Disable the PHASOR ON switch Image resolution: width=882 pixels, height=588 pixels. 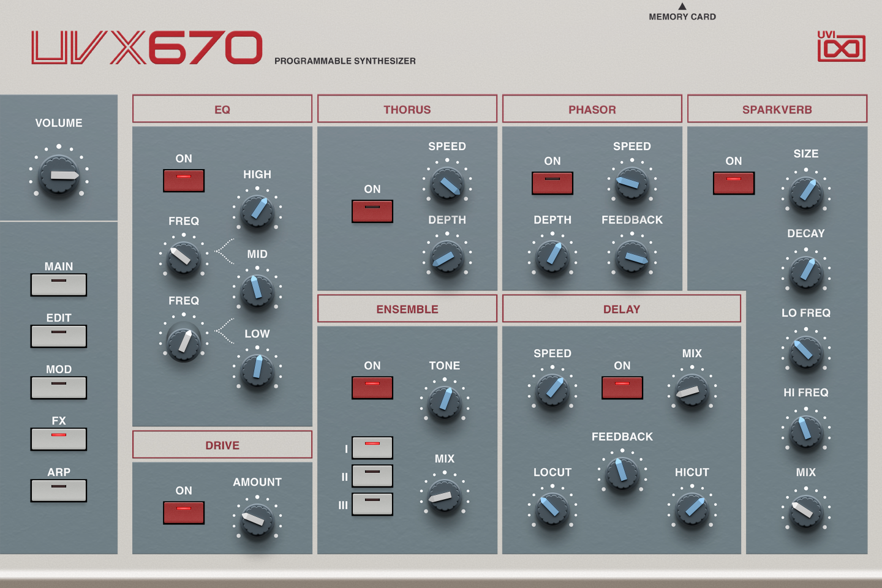click(552, 183)
